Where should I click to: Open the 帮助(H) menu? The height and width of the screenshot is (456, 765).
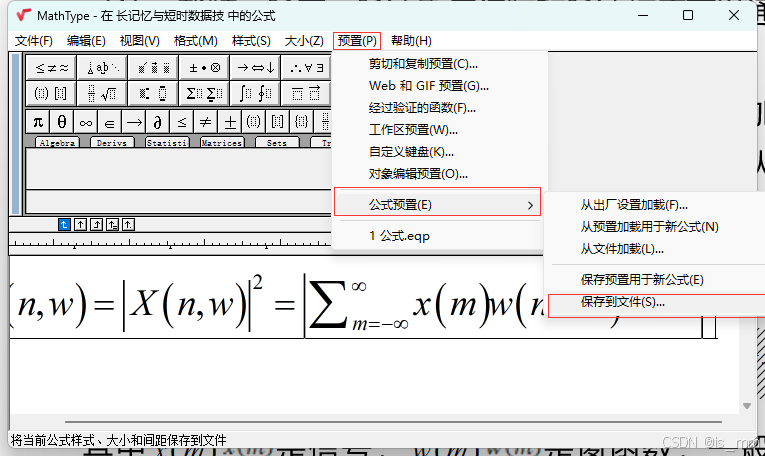411,41
